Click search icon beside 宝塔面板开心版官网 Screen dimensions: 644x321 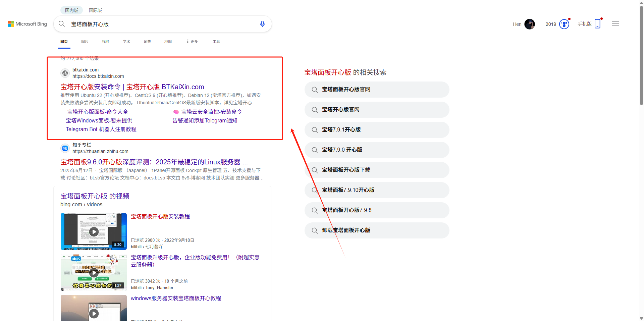pyautogui.click(x=315, y=90)
